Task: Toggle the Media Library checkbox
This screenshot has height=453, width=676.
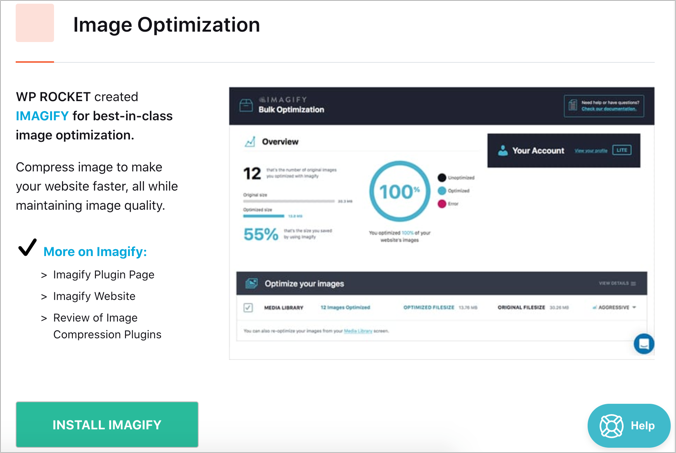Action: click(249, 308)
